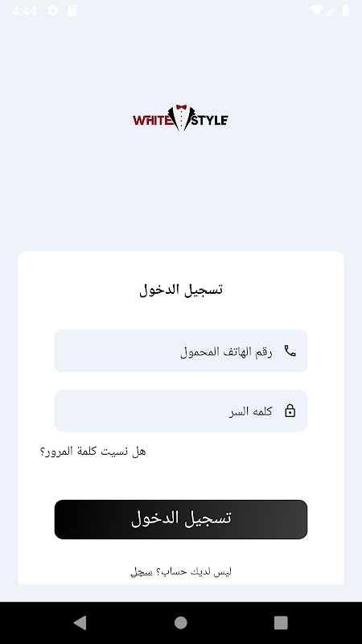Open the هل نسيت كلمة المرور؟ link
The image size is (362, 644).
(93, 451)
